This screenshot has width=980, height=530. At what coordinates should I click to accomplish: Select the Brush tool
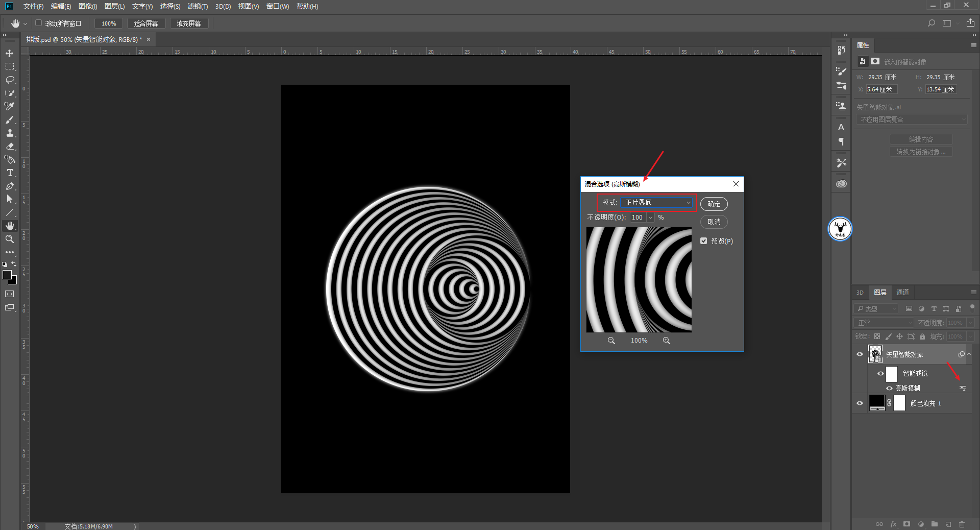[x=10, y=119]
